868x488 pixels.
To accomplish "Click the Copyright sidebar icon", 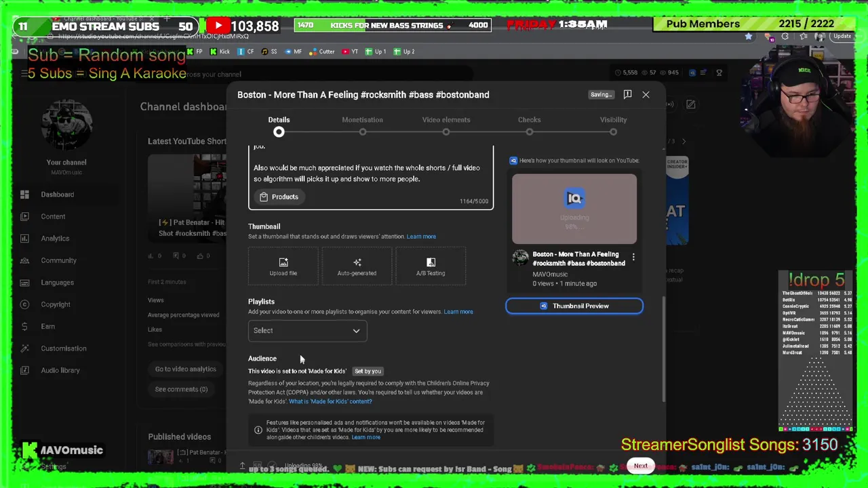I will click(x=24, y=304).
